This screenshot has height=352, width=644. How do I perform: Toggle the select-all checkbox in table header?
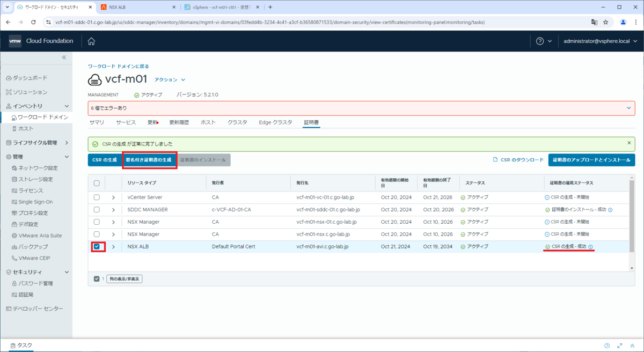(97, 183)
